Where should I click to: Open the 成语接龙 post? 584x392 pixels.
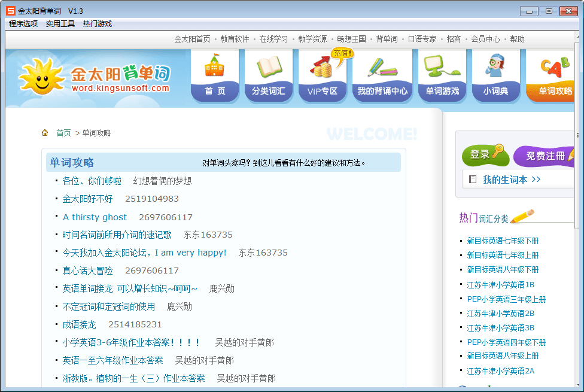click(x=79, y=324)
